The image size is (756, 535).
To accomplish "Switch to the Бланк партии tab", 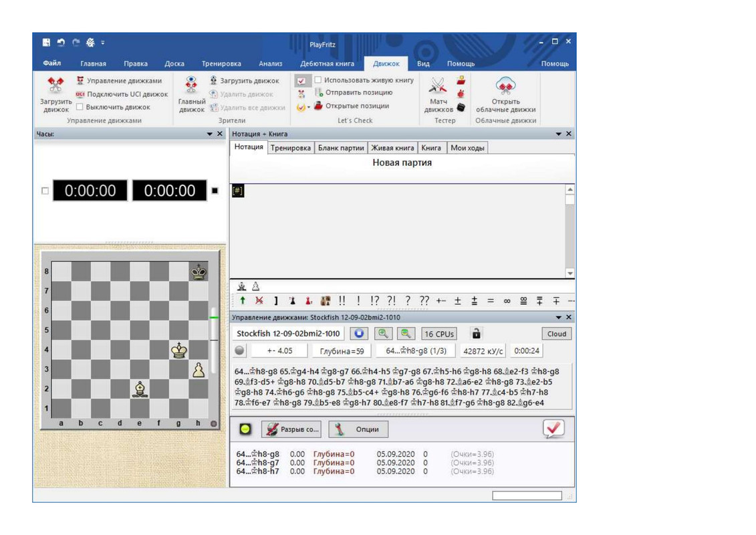I will 341,148.
